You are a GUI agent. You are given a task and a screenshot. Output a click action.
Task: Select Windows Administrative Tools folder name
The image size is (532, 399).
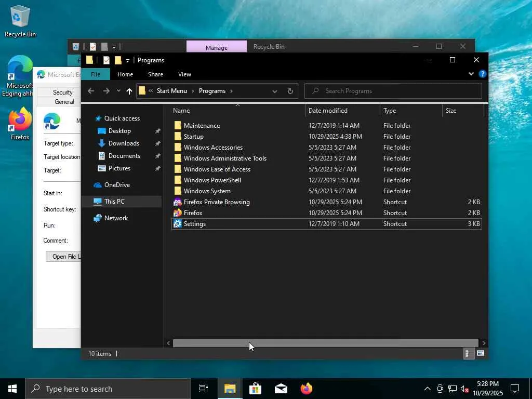click(x=225, y=158)
